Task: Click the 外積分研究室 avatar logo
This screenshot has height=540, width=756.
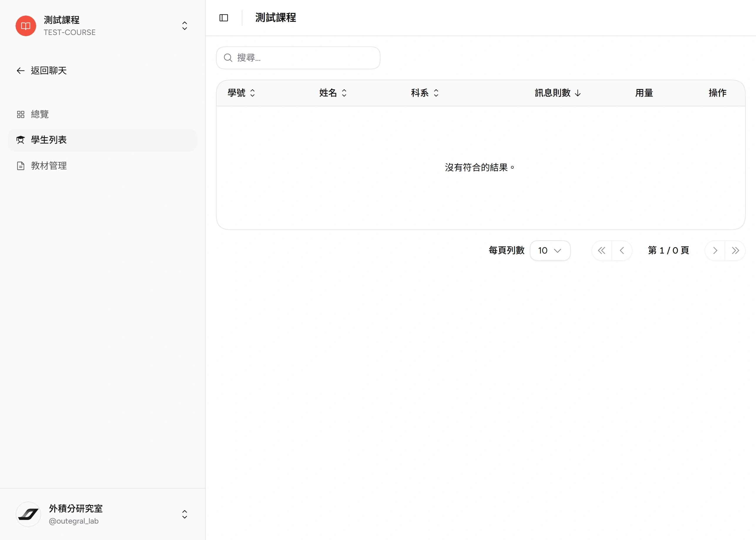Action: (x=28, y=514)
